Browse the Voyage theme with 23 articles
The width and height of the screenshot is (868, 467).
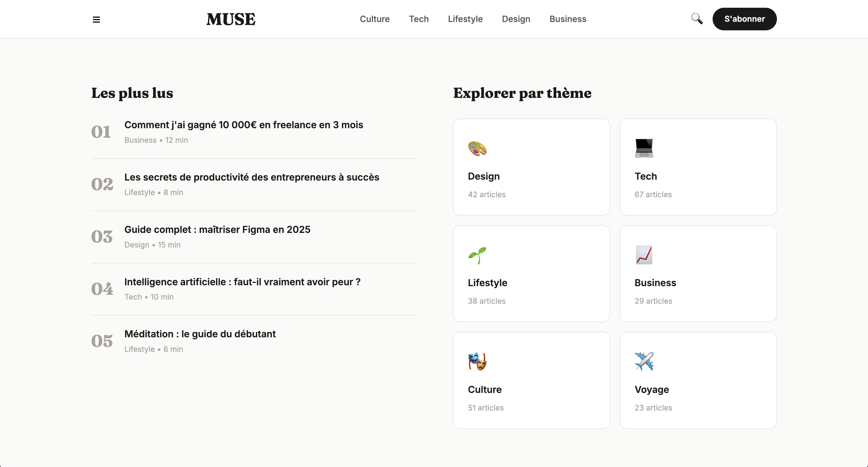[x=697, y=380]
